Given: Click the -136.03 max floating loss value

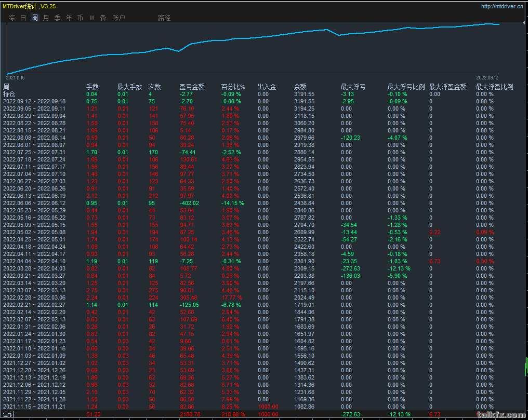Looking at the screenshot, I should (350, 276).
